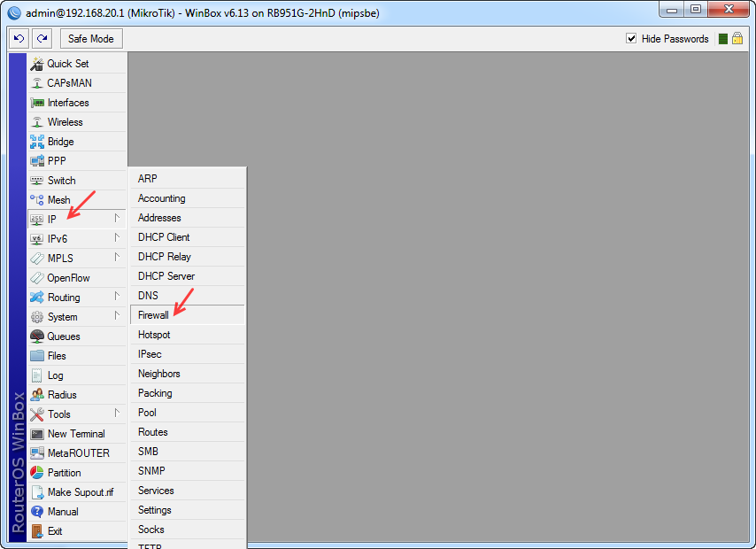The image size is (756, 549).
Task: Open Firewall from the IP submenu
Action: coord(188,315)
